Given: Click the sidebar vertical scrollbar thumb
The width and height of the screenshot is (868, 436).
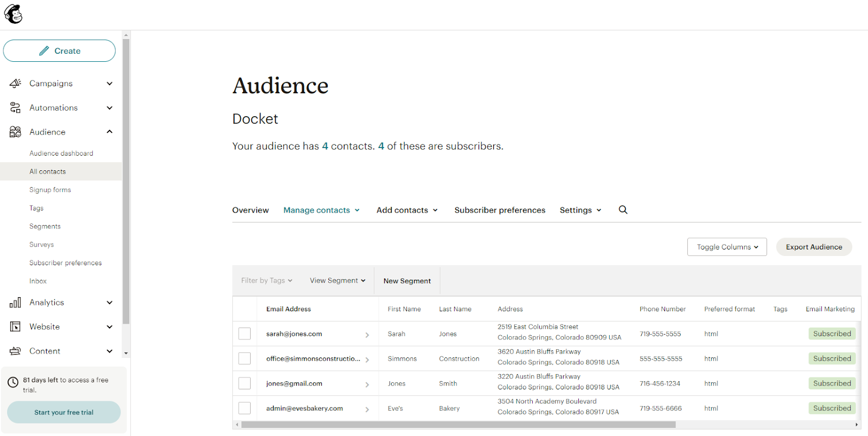Looking at the screenshot, I should pos(126,182).
